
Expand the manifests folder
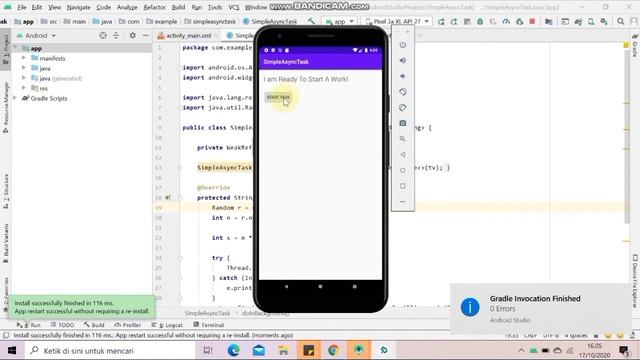tap(24, 58)
